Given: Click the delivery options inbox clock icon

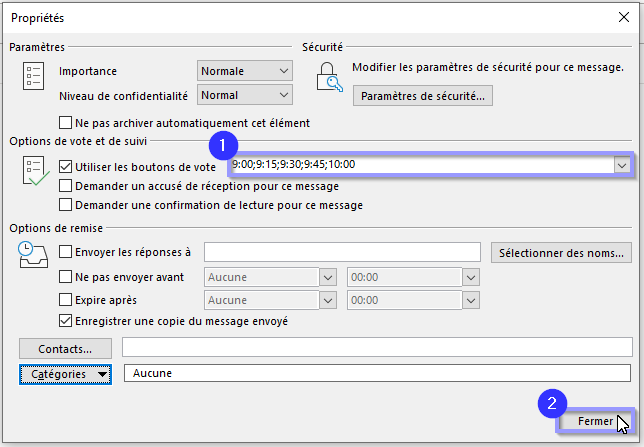Looking at the screenshot, I should 33,255.
